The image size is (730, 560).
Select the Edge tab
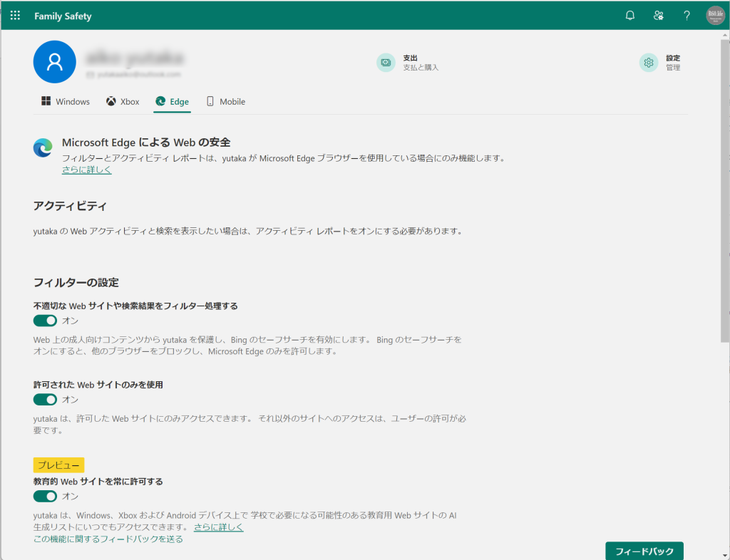(172, 102)
